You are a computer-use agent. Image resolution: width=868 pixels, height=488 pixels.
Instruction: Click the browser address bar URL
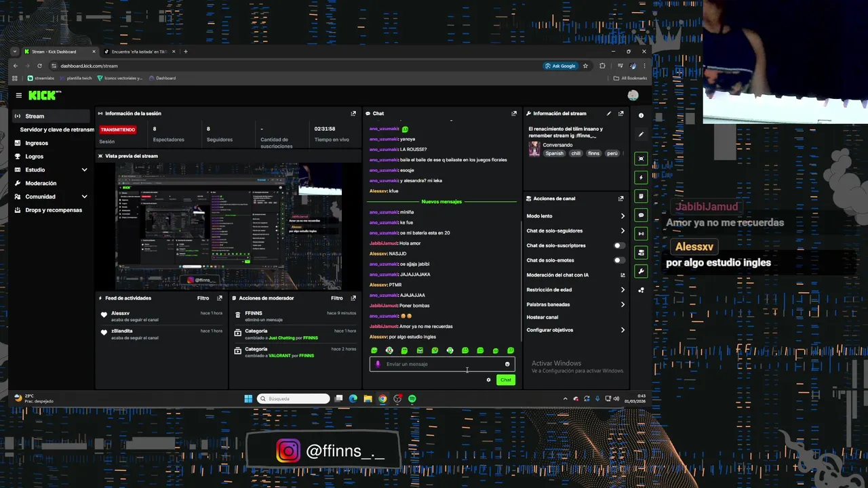point(89,66)
